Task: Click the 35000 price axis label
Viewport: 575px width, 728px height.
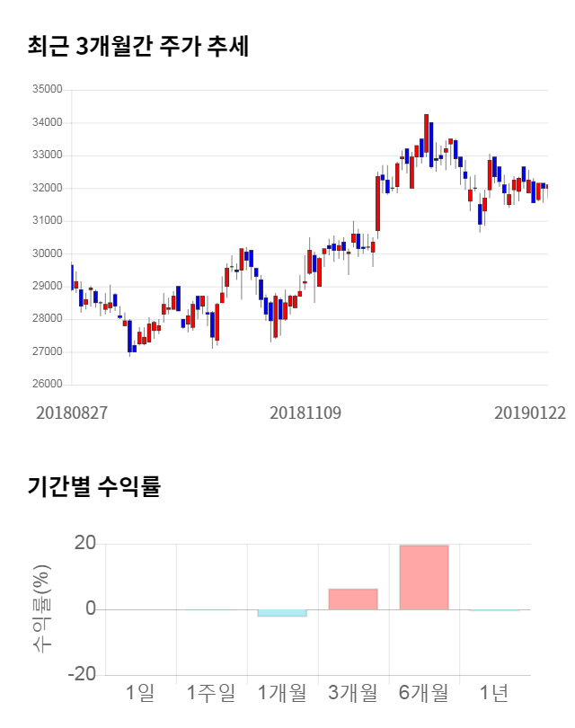Action: click(47, 90)
